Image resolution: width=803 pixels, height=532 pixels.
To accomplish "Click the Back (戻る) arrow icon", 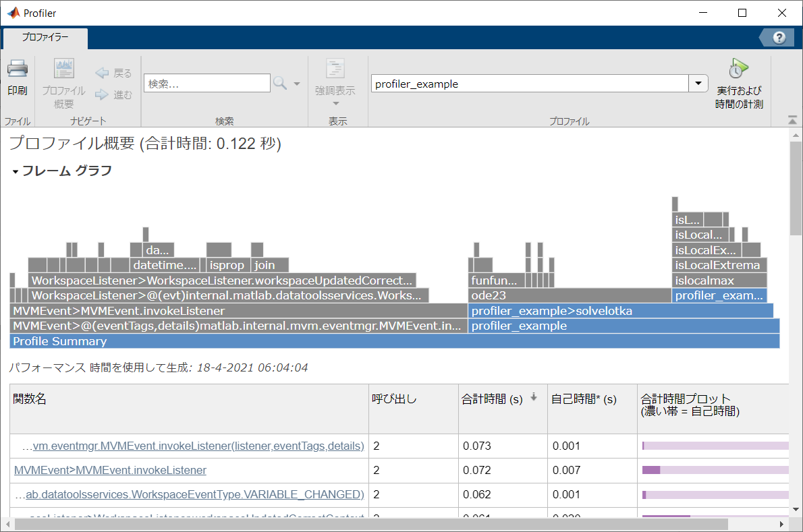I will (102, 73).
